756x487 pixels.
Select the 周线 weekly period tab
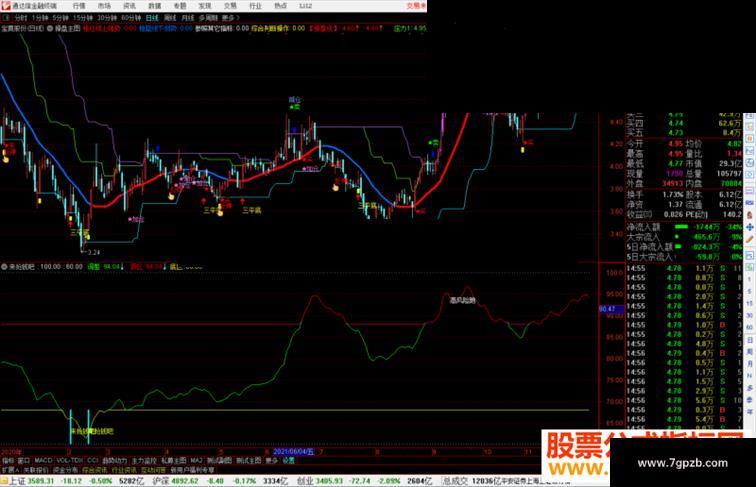170,18
